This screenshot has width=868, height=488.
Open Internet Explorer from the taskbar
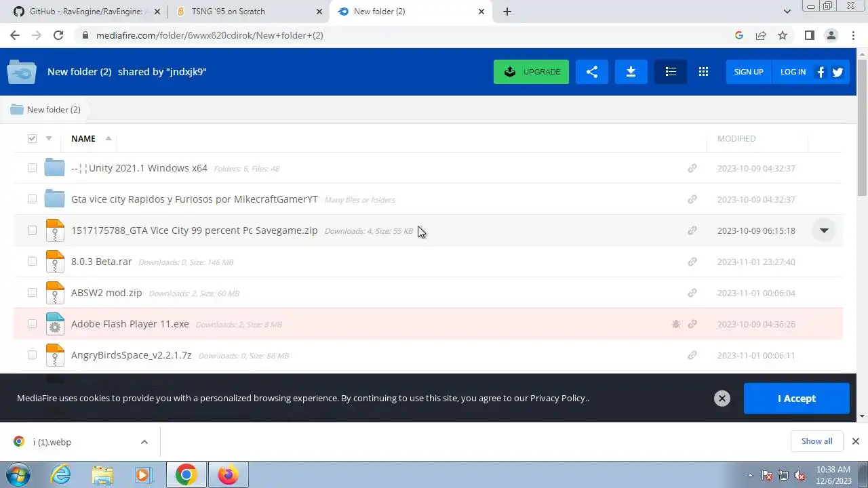[61, 475]
